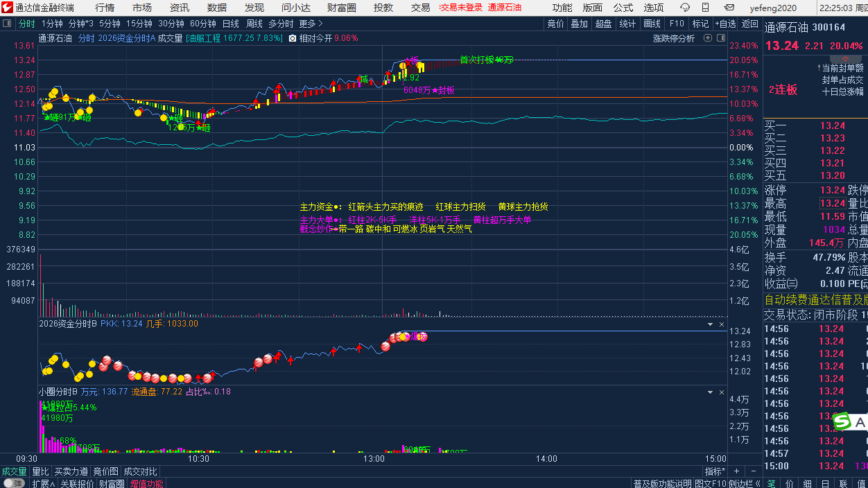Expand the 扩展 menu in the status bar
This screenshot has width=868, height=488.
pyautogui.click(x=43, y=483)
